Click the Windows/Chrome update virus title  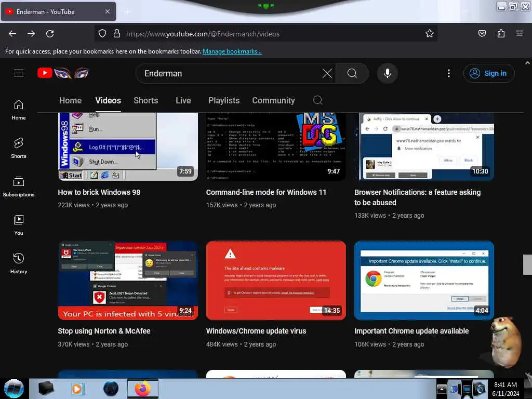[256, 331]
